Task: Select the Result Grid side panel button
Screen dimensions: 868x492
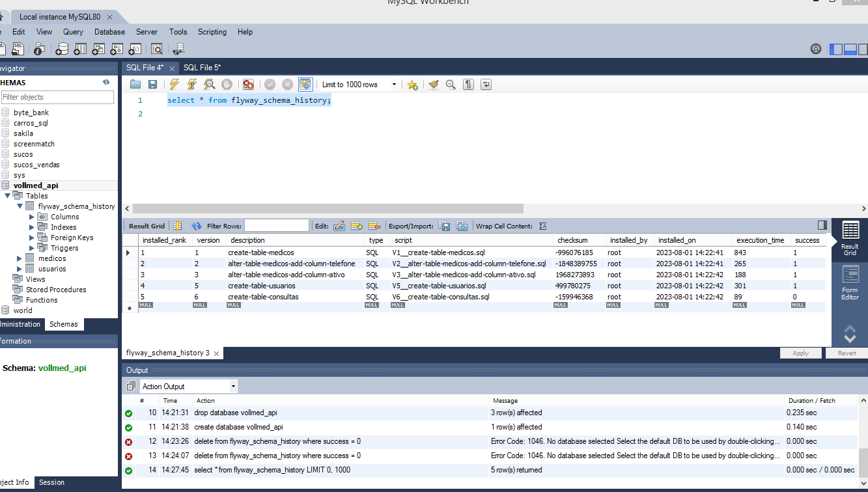Action: point(850,239)
